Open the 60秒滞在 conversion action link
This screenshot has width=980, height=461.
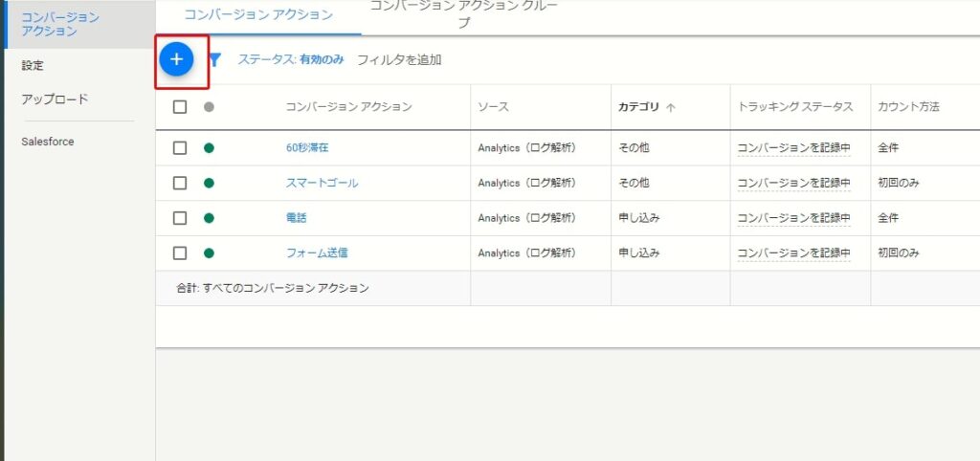click(307, 148)
